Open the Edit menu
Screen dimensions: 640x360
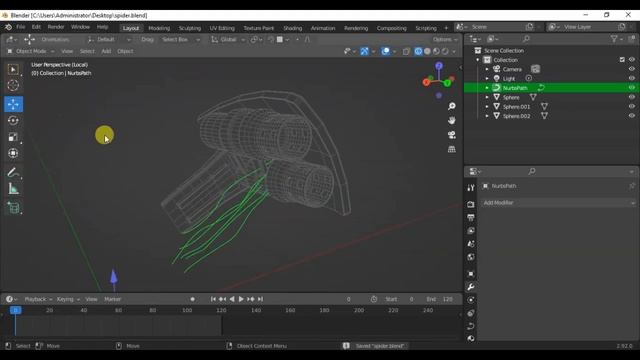tap(36, 27)
